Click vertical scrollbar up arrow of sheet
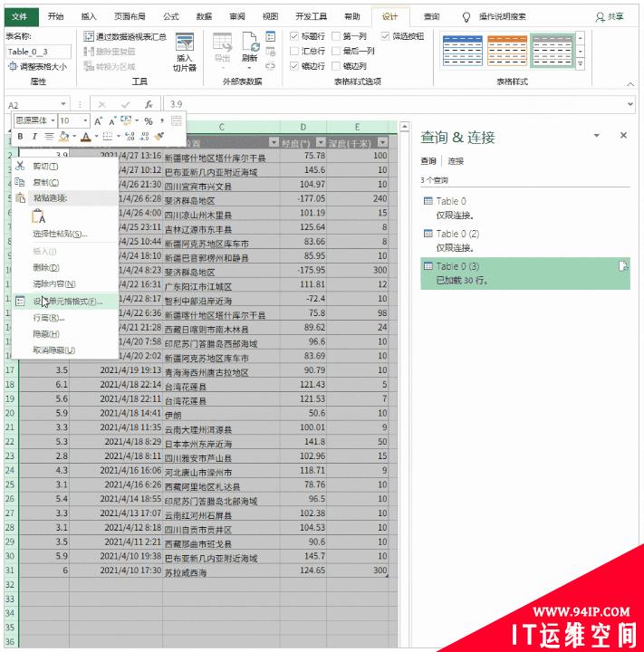 coord(405,127)
